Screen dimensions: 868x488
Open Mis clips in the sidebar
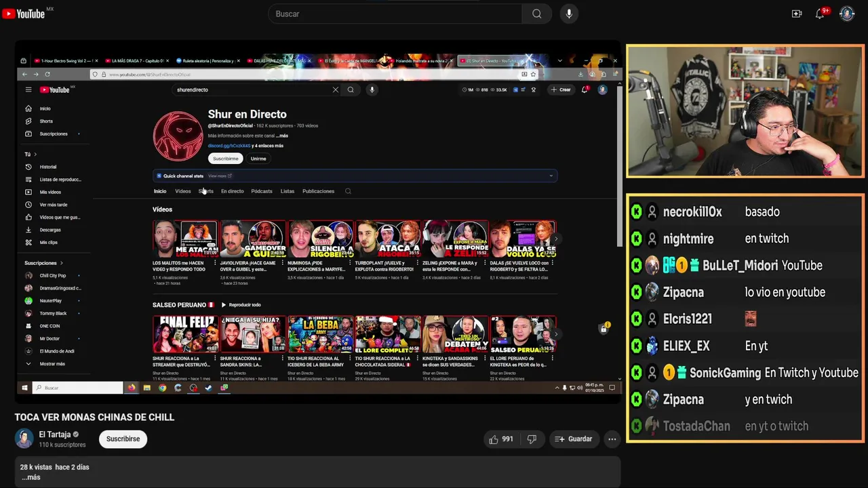[48, 243]
